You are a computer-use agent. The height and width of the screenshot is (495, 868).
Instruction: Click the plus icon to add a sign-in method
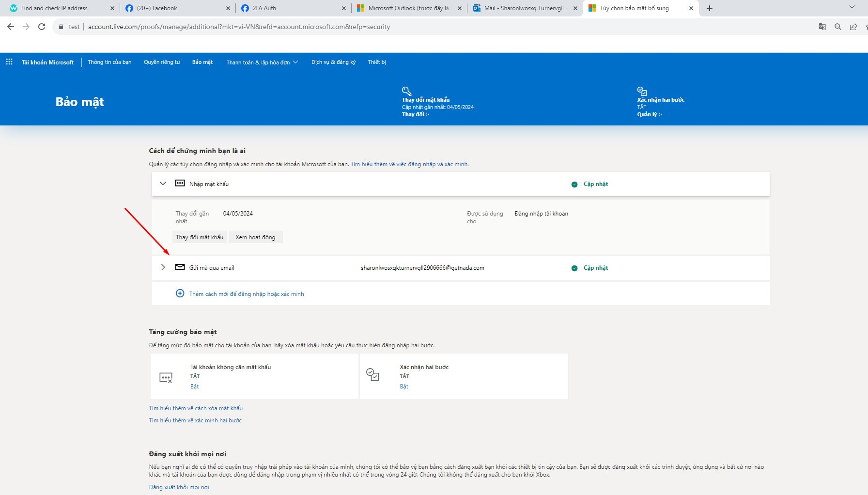180,294
